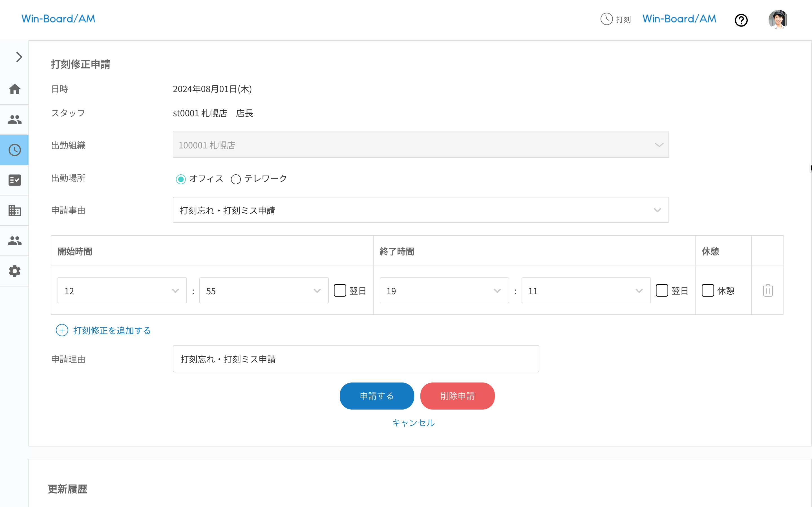This screenshot has width=812, height=507.
Task: Click the キャンセル link
Action: coord(413,423)
